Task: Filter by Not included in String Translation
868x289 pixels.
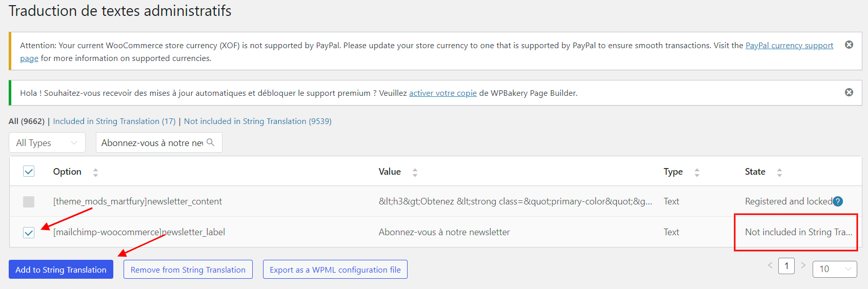Action: pos(258,121)
